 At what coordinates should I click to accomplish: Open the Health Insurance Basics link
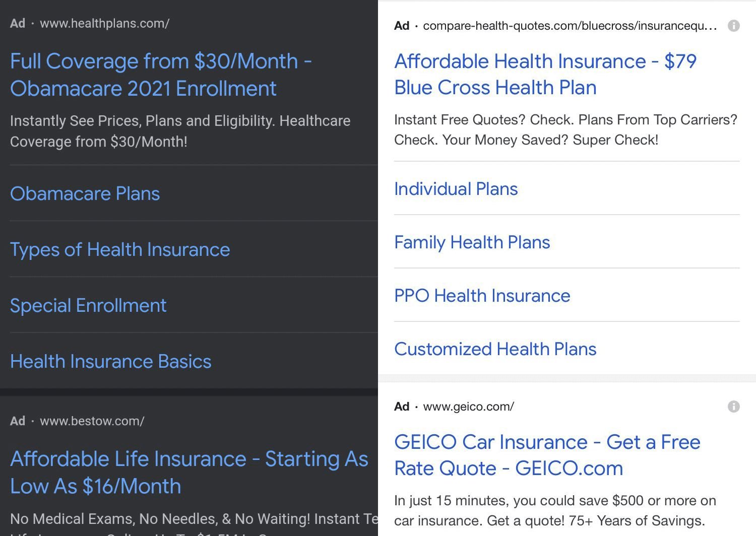point(111,361)
